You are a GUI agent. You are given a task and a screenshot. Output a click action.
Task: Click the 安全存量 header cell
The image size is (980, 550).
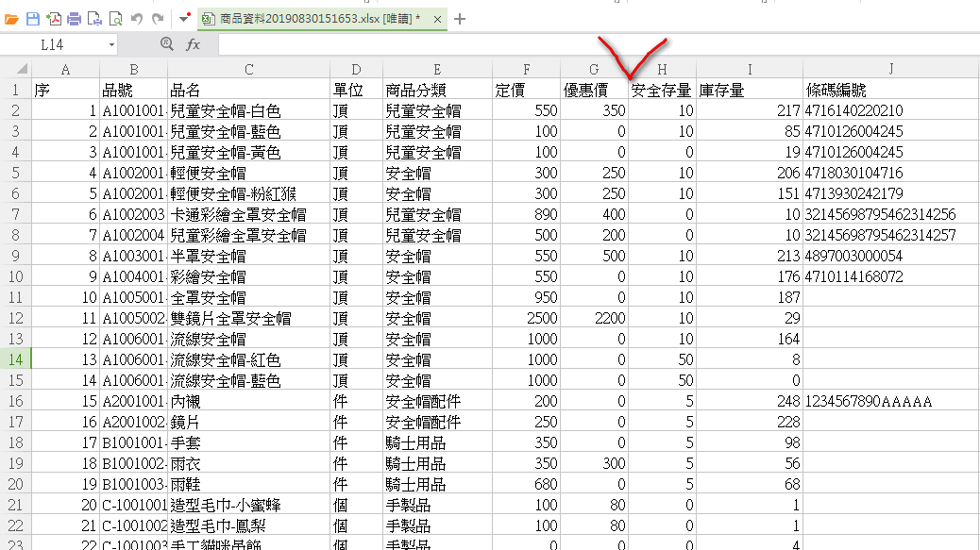(x=663, y=90)
